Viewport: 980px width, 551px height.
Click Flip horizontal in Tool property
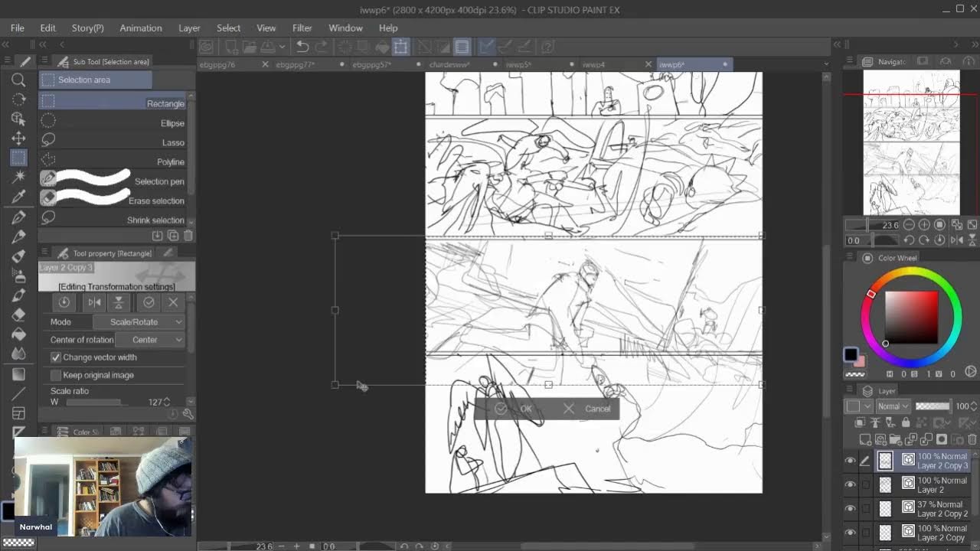[x=94, y=302]
